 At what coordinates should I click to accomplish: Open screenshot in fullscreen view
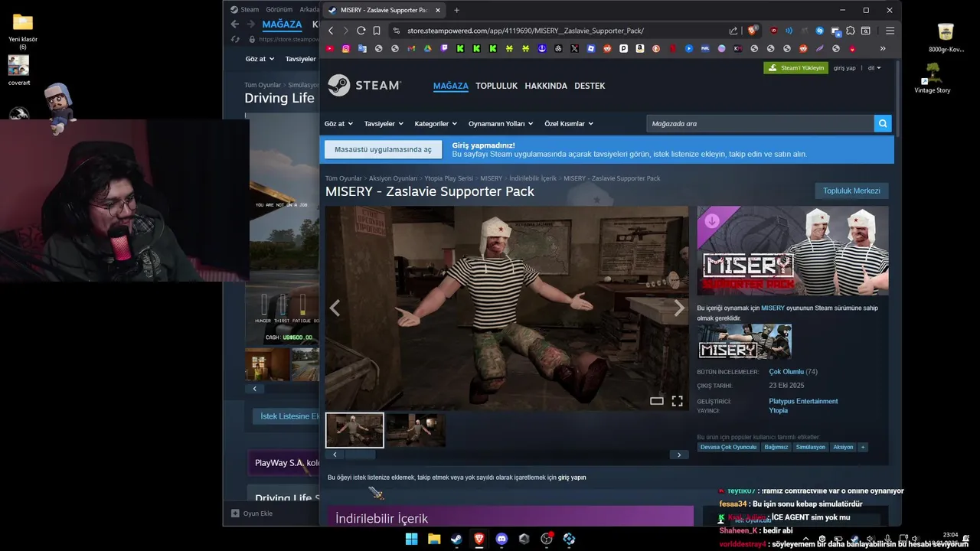pos(678,401)
